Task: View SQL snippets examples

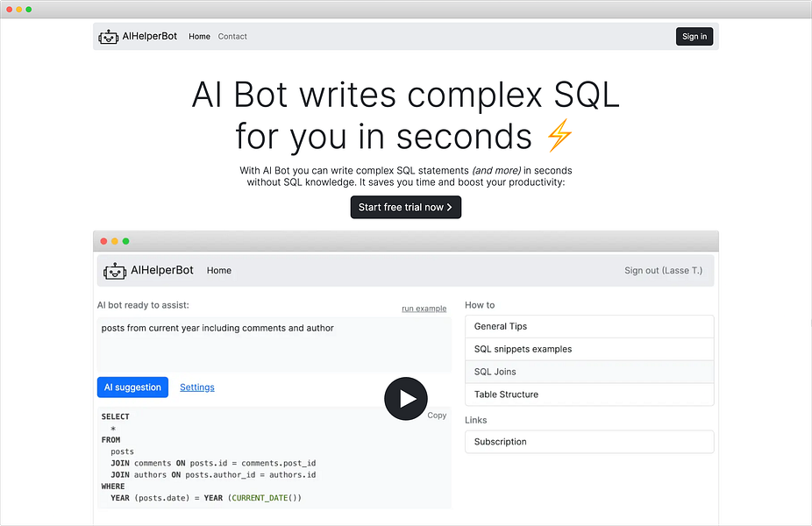Action: (588, 349)
